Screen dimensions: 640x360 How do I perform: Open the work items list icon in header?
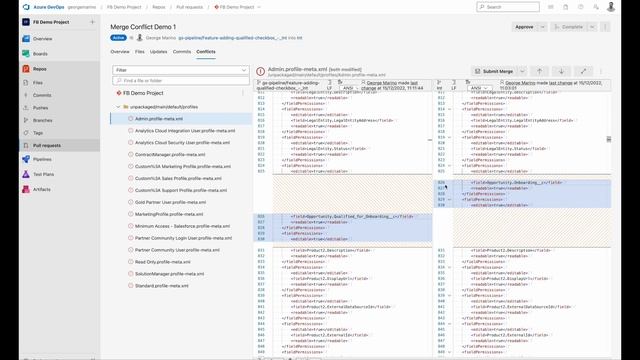[x=551, y=7]
